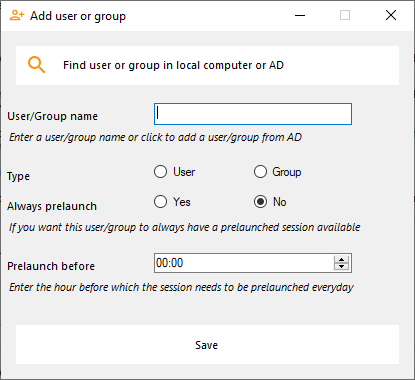The image size is (415, 380).
Task: Click the add-user icon in title bar
Action: pos(17,15)
